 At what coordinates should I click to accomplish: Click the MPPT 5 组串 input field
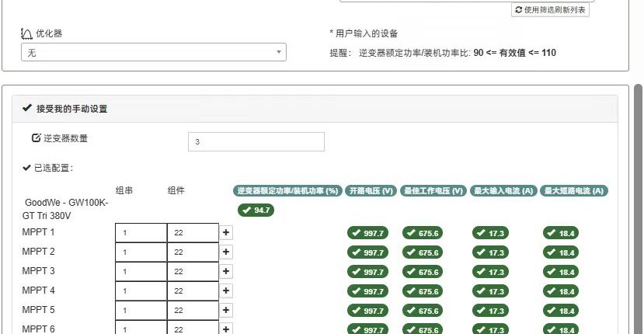141,310
